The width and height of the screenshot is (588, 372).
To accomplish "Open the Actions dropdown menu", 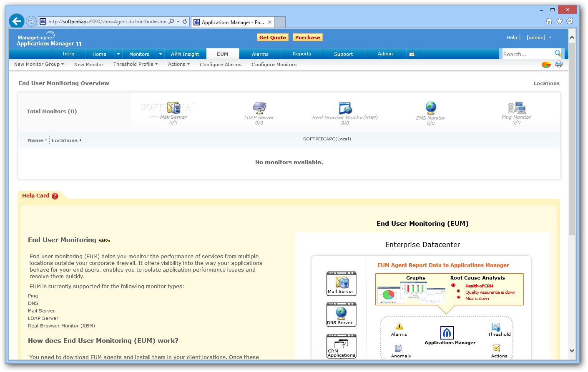I will (179, 64).
